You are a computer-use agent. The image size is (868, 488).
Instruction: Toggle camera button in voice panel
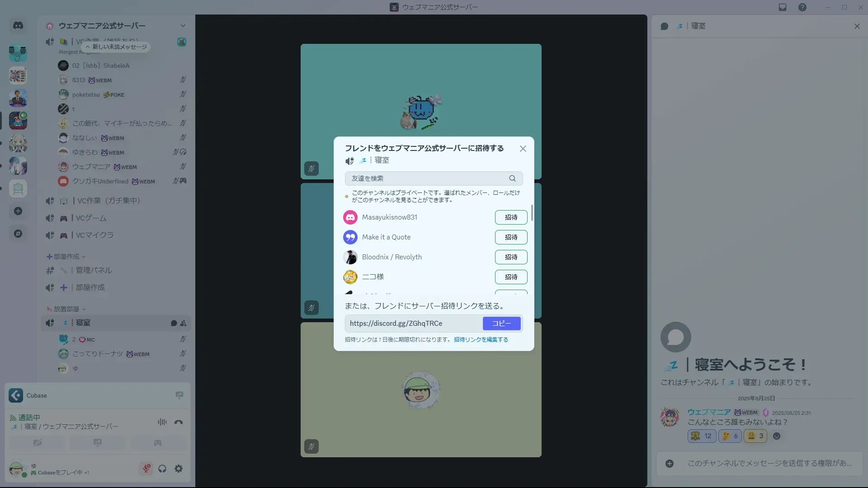coord(38,443)
